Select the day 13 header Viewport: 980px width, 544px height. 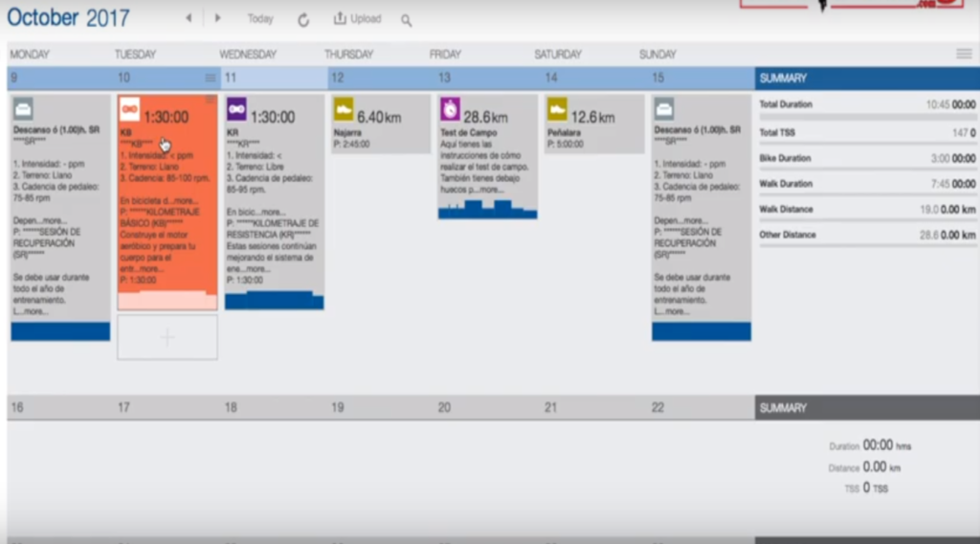(488, 79)
